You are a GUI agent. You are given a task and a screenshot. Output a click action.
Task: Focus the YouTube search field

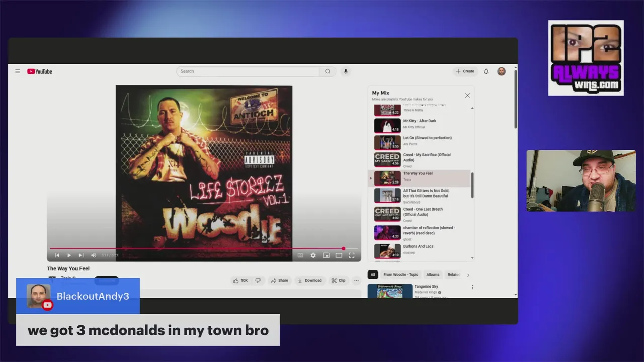[248, 71]
